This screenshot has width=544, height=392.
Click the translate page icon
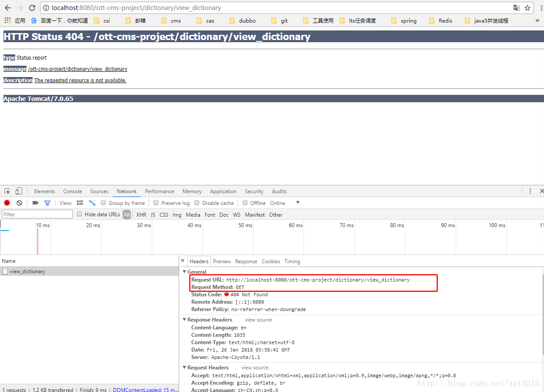[x=517, y=8]
